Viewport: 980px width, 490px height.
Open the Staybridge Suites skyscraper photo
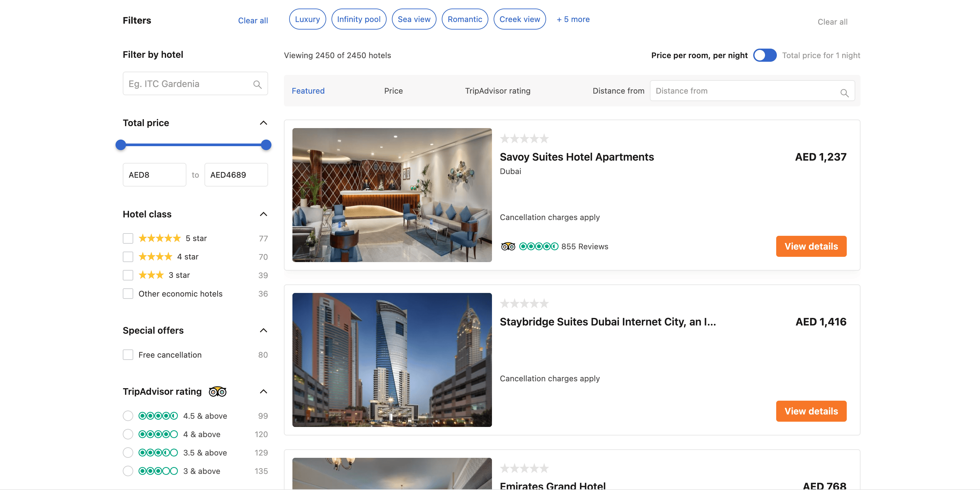pos(392,360)
